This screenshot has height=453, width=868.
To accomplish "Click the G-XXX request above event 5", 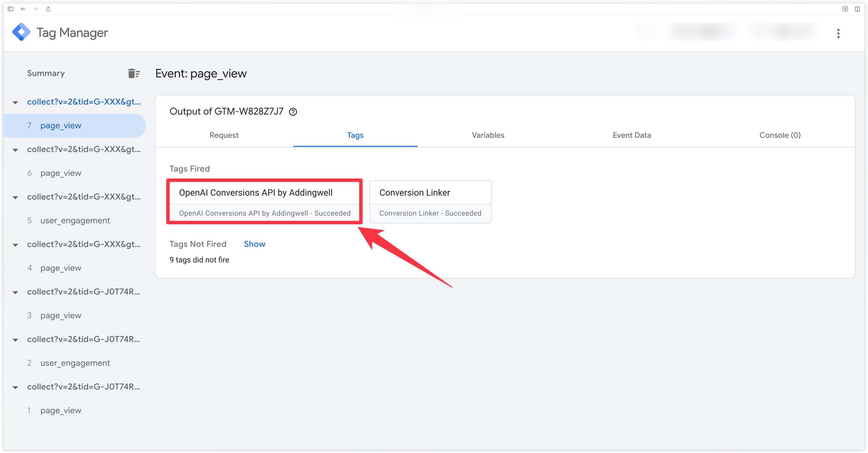I will [x=84, y=197].
